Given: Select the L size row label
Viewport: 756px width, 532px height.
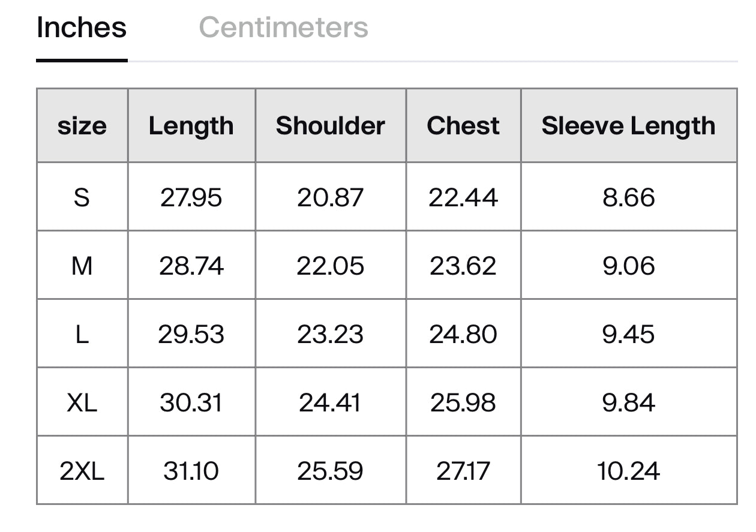Looking at the screenshot, I should (82, 334).
